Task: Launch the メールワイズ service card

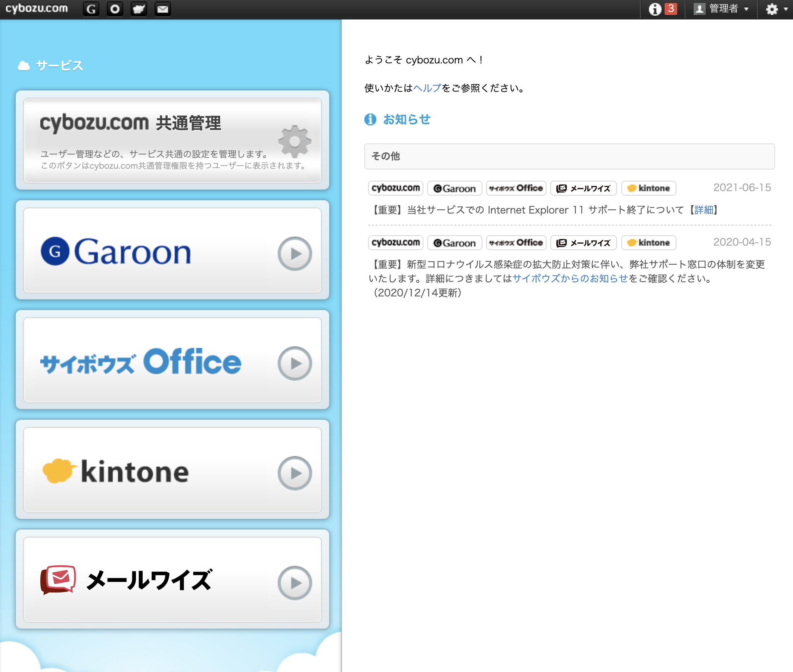Action: pyautogui.click(x=172, y=579)
